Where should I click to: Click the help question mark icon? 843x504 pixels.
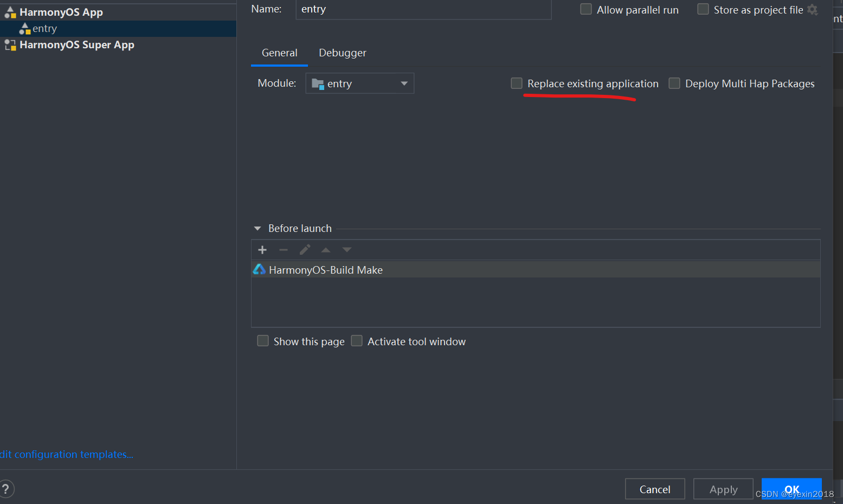pyautogui.click(x=5, y=489)
